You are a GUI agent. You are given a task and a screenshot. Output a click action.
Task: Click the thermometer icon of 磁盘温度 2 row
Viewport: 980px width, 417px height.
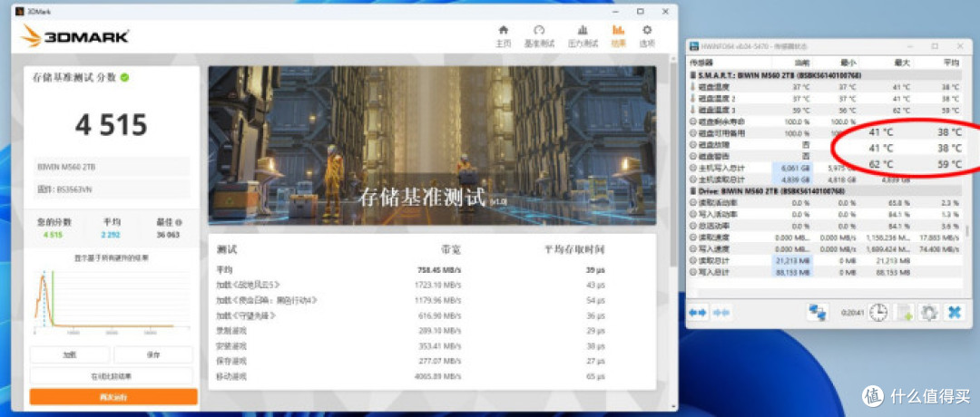pos(692,98)
